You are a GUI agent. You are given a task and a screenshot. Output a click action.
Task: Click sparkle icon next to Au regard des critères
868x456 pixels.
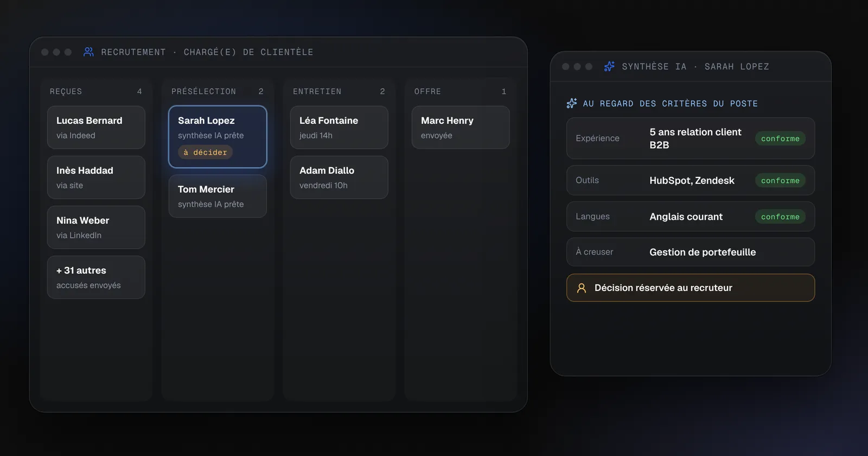click(x=572, y=103)
